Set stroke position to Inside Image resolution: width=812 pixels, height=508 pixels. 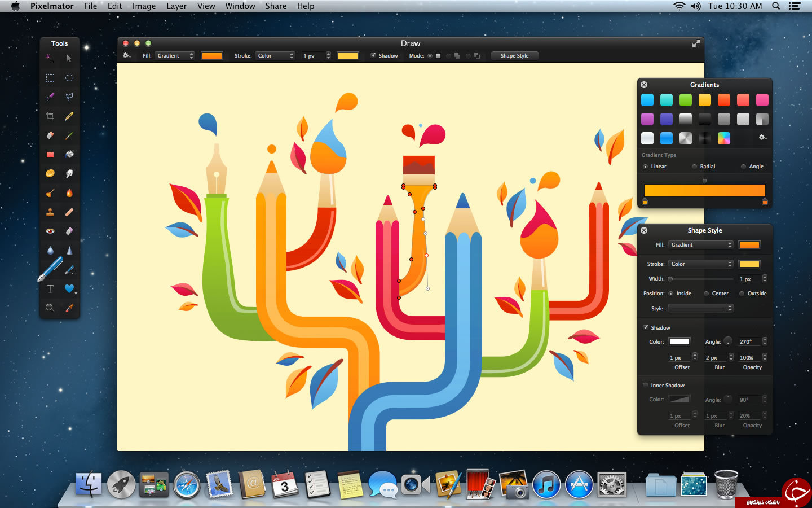click(x=671, y=294)
